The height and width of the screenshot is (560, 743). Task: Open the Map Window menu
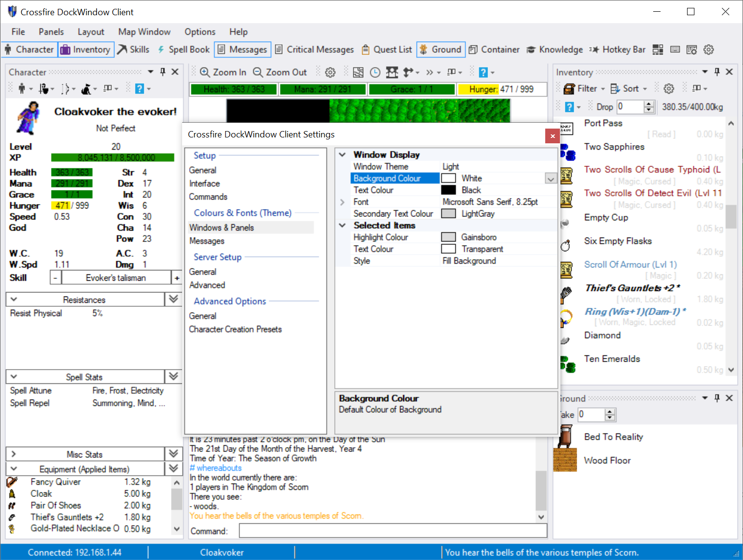(144, 32)
